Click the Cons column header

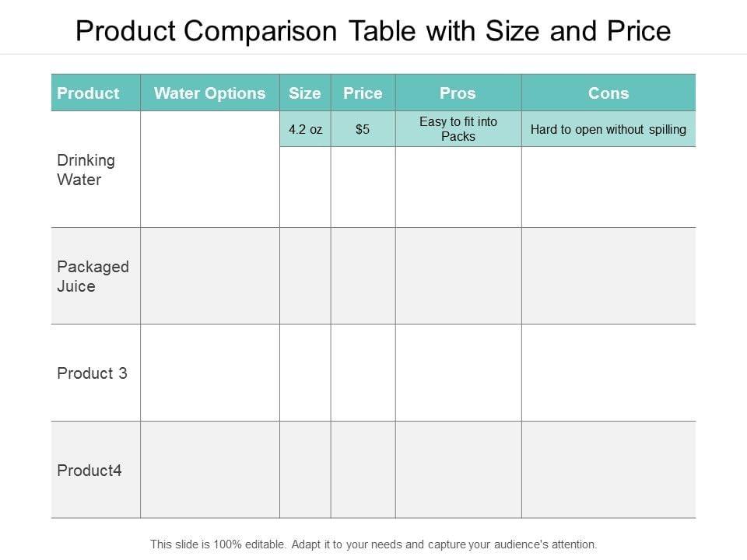pyautogui.click(x=608, y=93)
